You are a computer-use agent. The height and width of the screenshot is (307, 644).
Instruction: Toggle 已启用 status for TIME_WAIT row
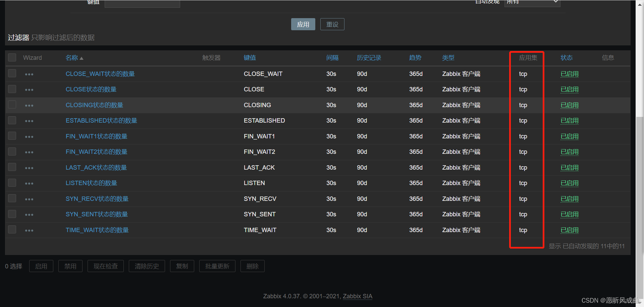pos(570,230)
